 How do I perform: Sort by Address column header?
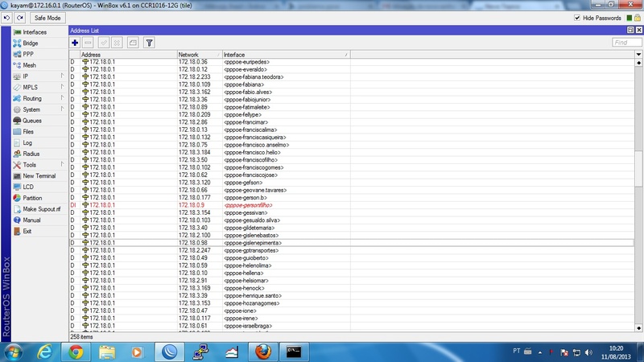pyautogui.click(x=129, y=55)
